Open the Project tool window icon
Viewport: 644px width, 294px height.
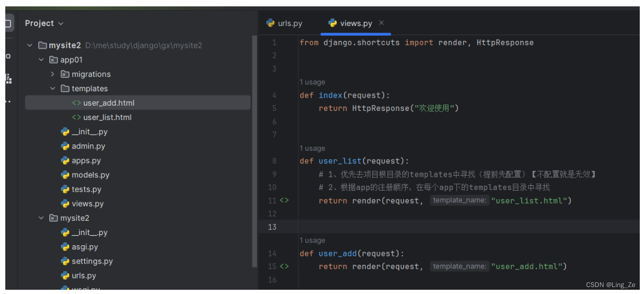[8, 23]
